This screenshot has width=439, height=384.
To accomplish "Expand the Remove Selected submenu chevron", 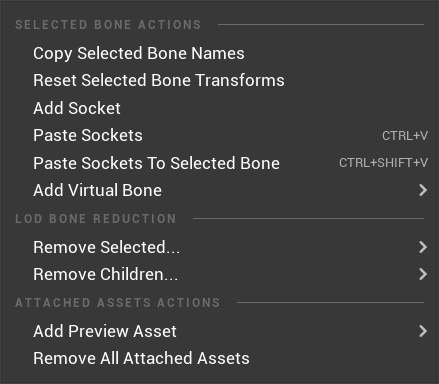I will [423, 247].
